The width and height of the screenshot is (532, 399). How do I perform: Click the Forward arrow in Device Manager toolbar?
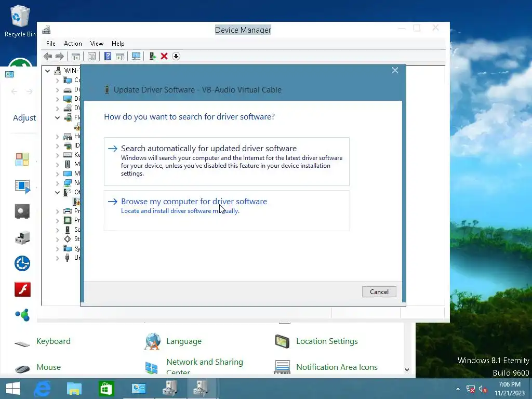coord(60,56)
